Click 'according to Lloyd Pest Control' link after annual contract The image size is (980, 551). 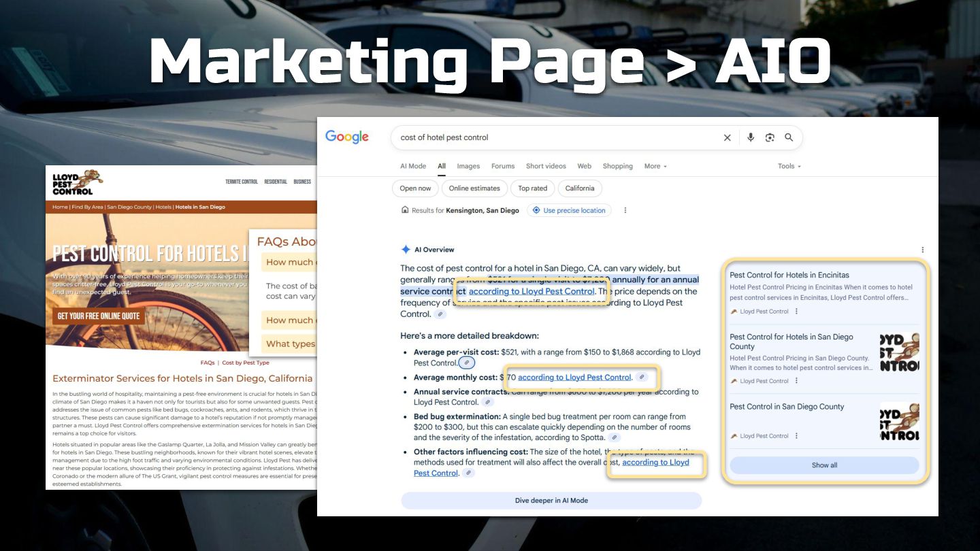pos(532,291)
